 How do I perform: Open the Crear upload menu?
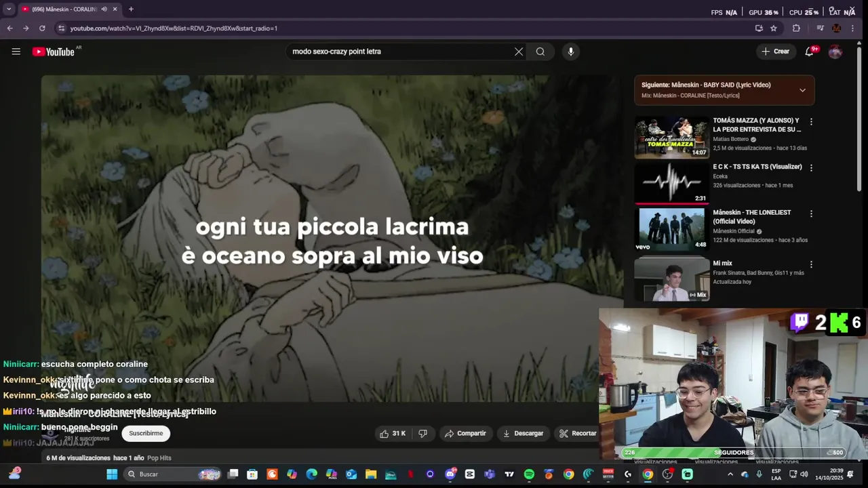tap(776, 52)
